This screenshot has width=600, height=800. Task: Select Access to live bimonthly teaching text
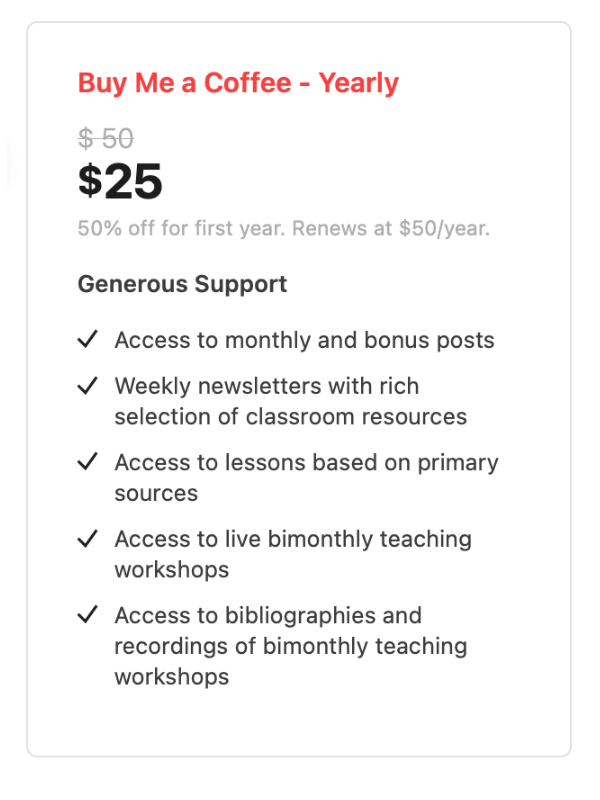293,540
